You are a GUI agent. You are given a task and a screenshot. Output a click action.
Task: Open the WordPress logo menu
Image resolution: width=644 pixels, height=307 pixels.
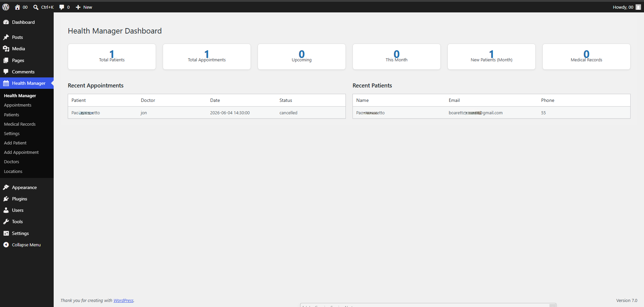click(6, 7)
